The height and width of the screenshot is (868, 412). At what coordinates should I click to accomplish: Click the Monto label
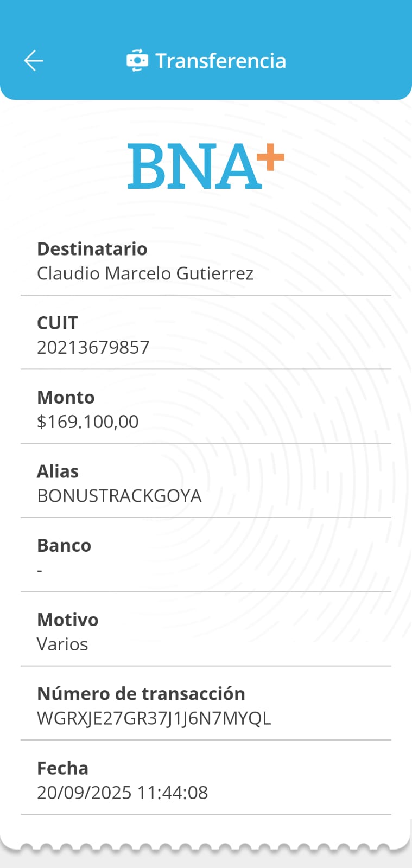[x=66, y=397]
